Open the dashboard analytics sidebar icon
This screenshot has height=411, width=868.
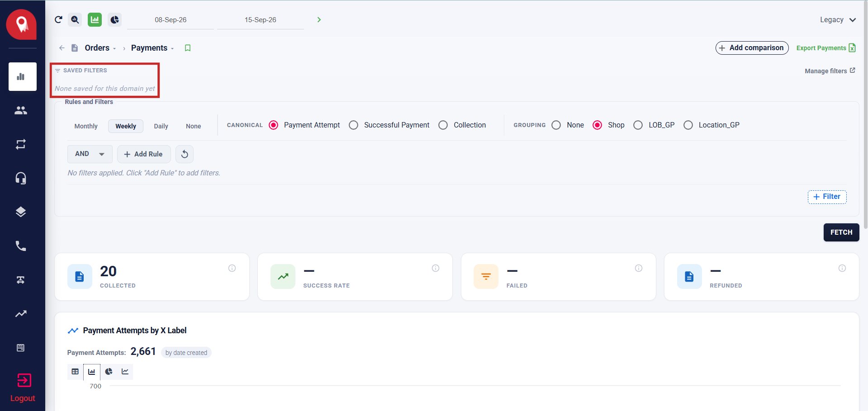pyautogui.click(x=23, y=76)
